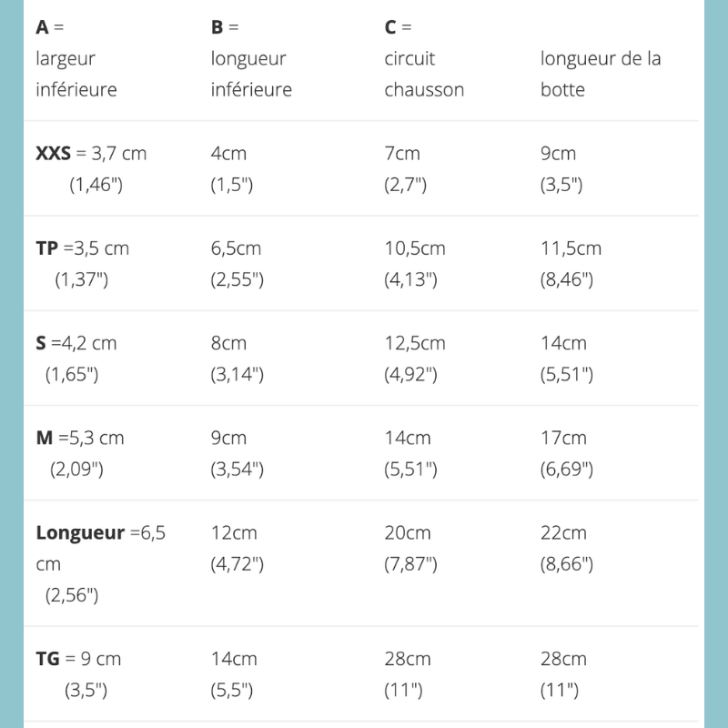Click the 6,5cm cell in TP row
Viewport: 728px width, 728px height.
(237, 248)
